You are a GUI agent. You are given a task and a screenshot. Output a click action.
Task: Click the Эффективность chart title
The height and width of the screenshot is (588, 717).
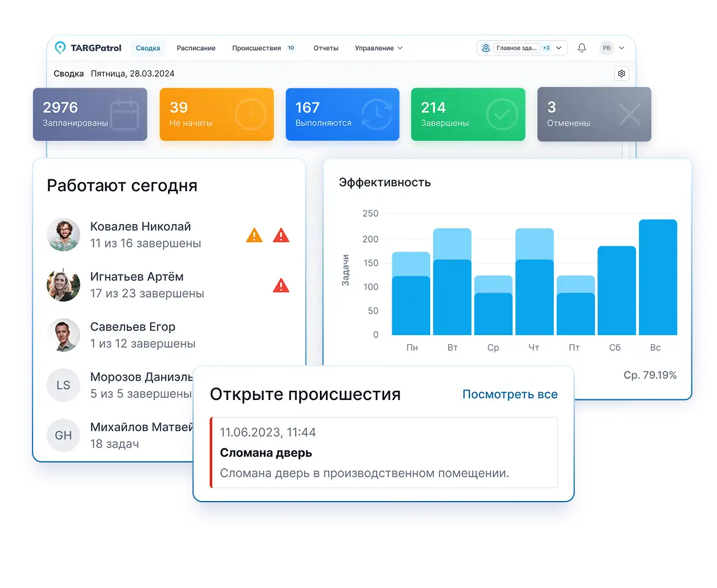tap(385, 183)
